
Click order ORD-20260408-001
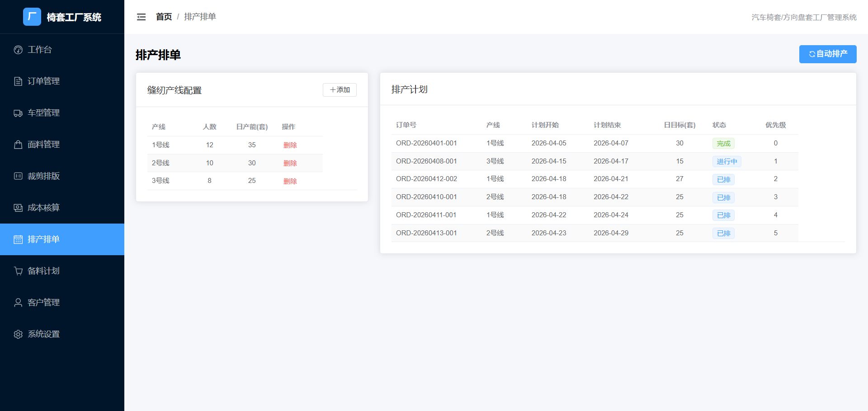pyautogui.click(x=426, y=161)
